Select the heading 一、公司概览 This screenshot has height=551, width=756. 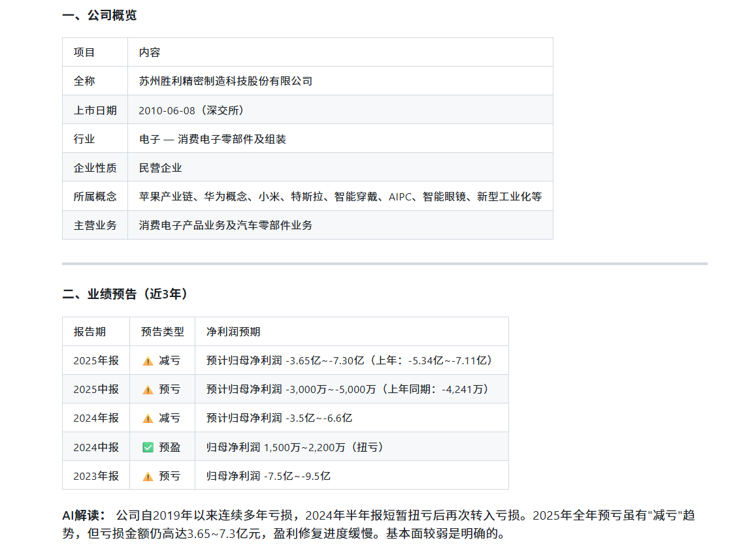tap(99, 16)
